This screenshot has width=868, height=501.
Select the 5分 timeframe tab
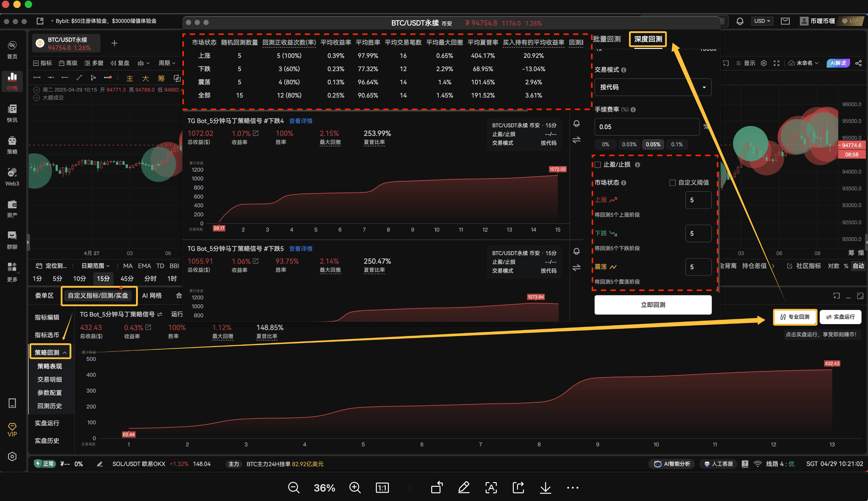click(57, 278)
